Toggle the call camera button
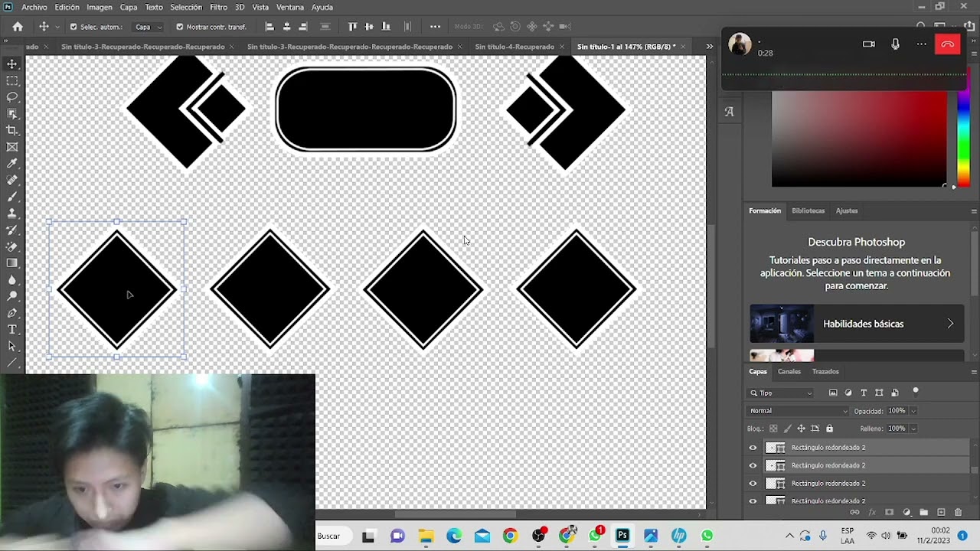Viewport: 980px width, 551px height. 868,44
